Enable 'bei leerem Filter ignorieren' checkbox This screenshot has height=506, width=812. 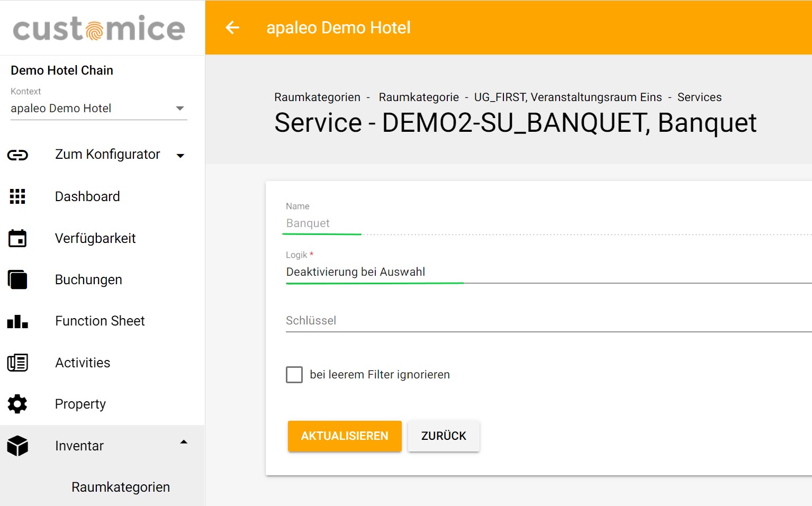click(x=294, y=375)
